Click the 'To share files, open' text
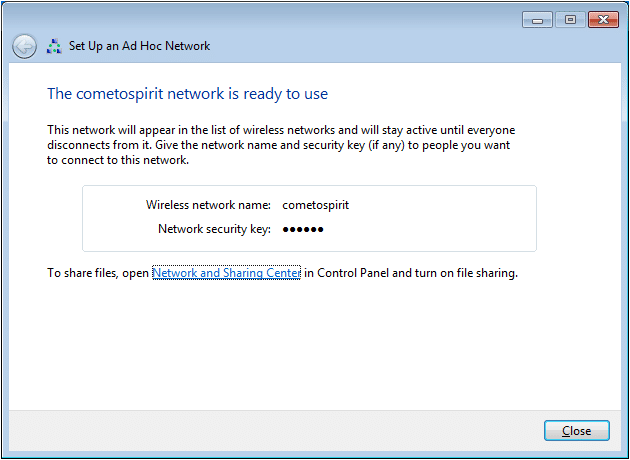 pyautogui.click(x=98, y=273)
